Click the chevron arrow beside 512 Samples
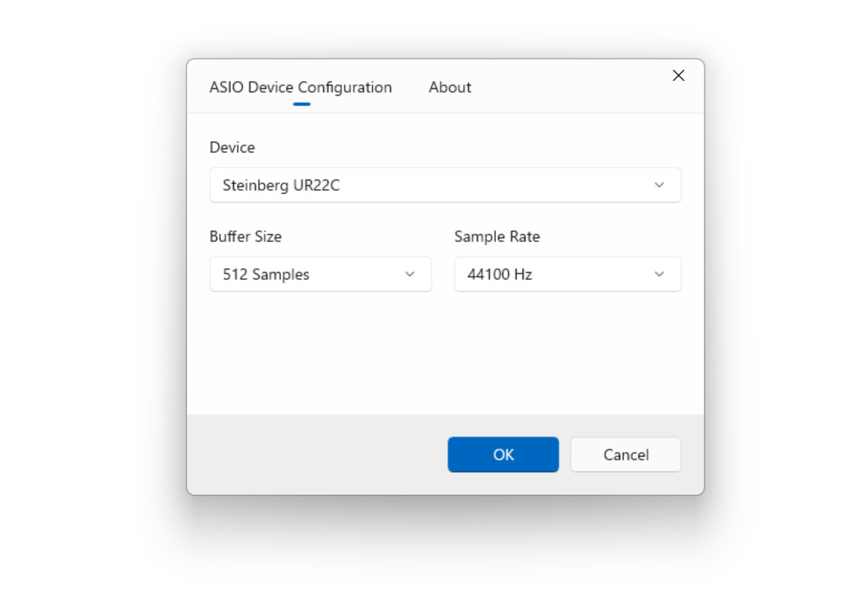This screenshot has width=868, height=589. 410,274
